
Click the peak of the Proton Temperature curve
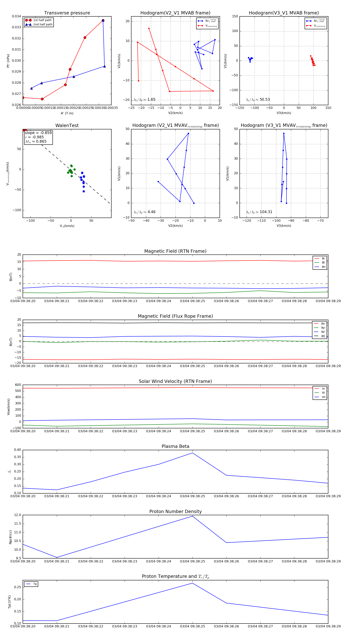tap(192, 583)
